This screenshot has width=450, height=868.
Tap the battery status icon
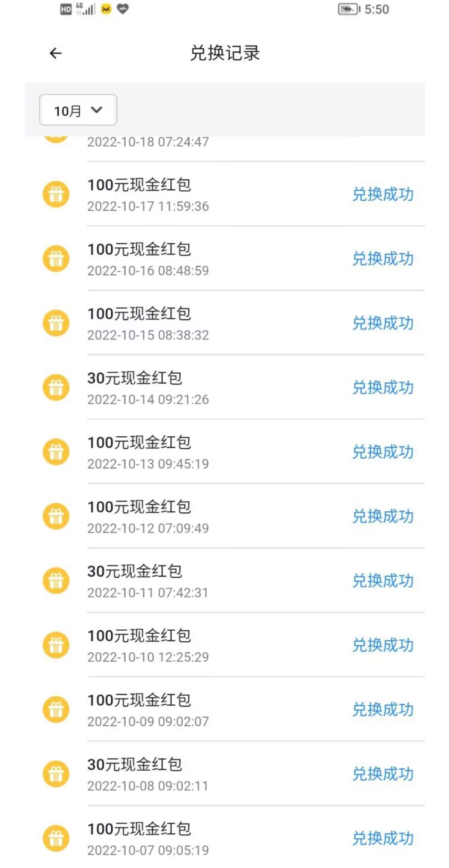[349, 9]
